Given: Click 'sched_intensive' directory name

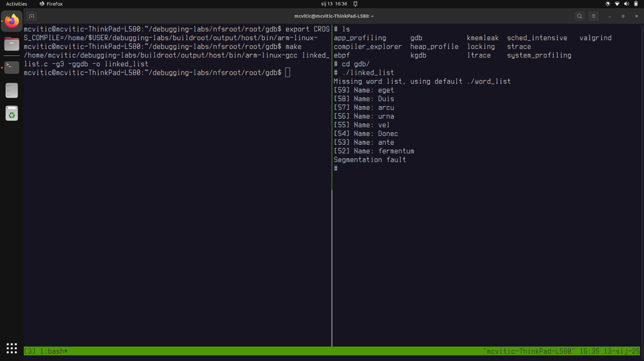Looking at the screenshot, I should (537, 38).
